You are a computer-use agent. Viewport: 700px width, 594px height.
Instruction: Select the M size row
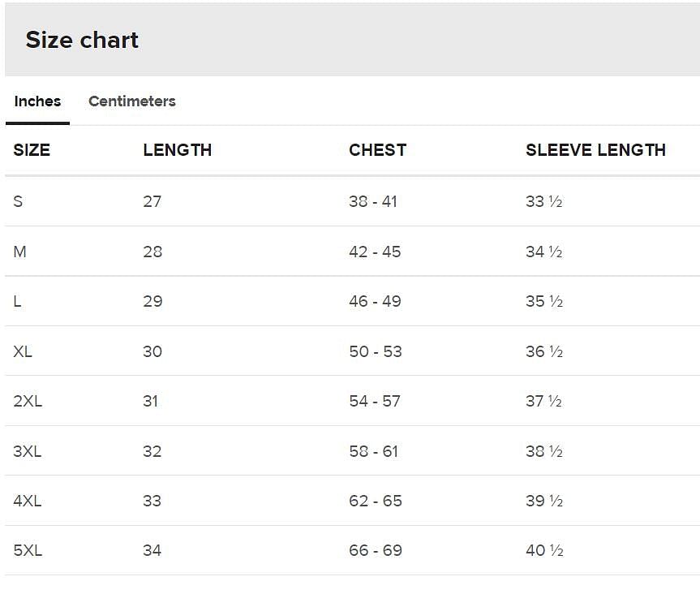click(19, 252)
